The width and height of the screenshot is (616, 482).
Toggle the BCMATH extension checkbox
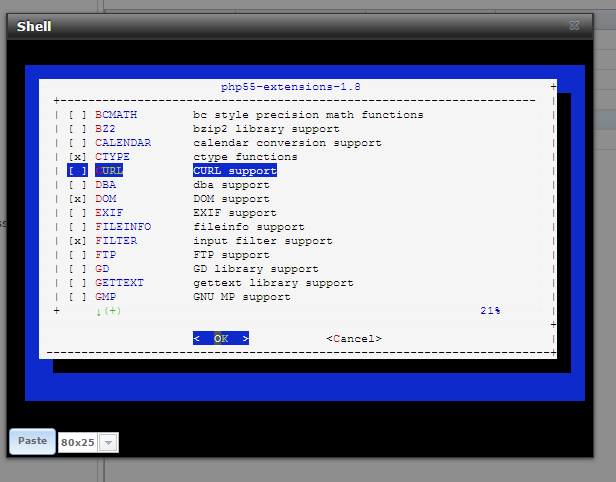pyautogui.click(x=77, y=115)
